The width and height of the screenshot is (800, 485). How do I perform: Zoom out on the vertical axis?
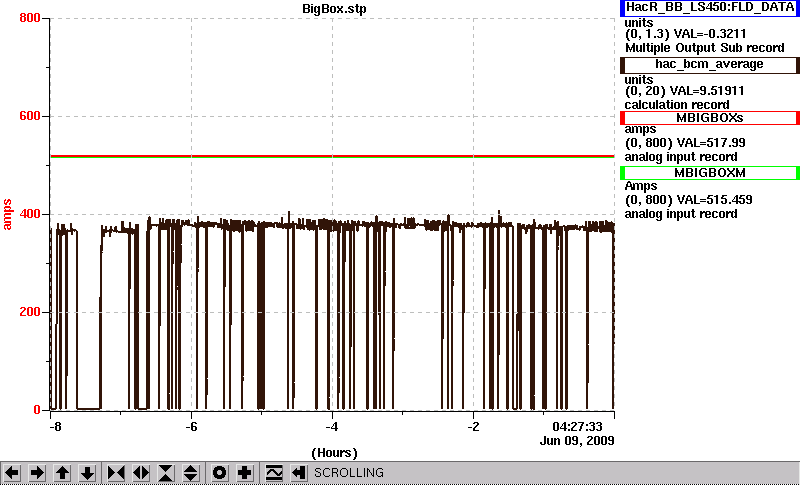[x=191, y=473]
